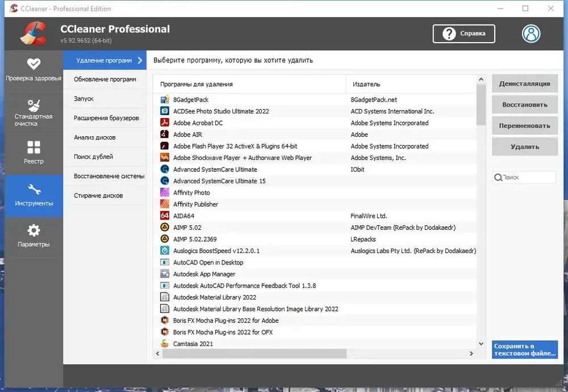Select the Custom Clean broom icon
This screenshot has width=568, height=392.
[34, 105]
